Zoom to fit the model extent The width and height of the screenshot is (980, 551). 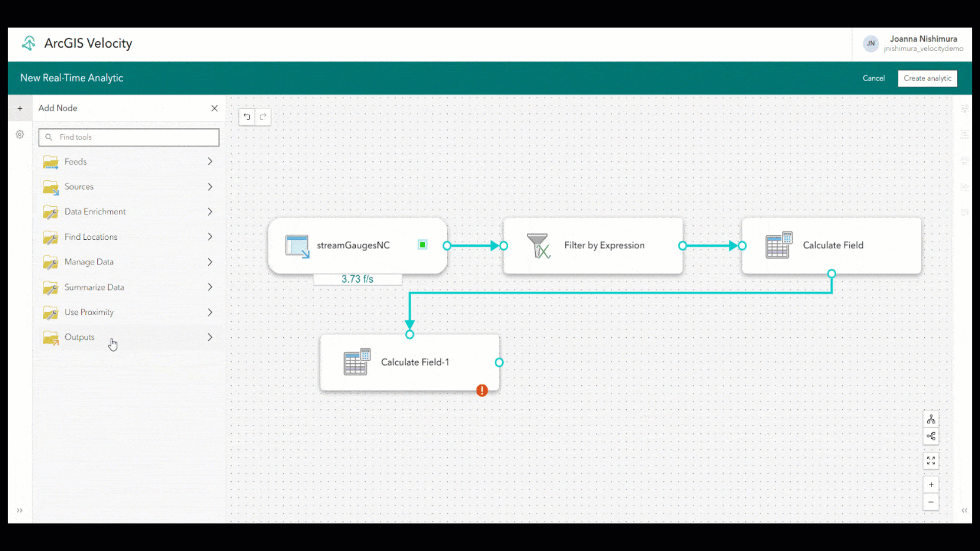point(931,460)
